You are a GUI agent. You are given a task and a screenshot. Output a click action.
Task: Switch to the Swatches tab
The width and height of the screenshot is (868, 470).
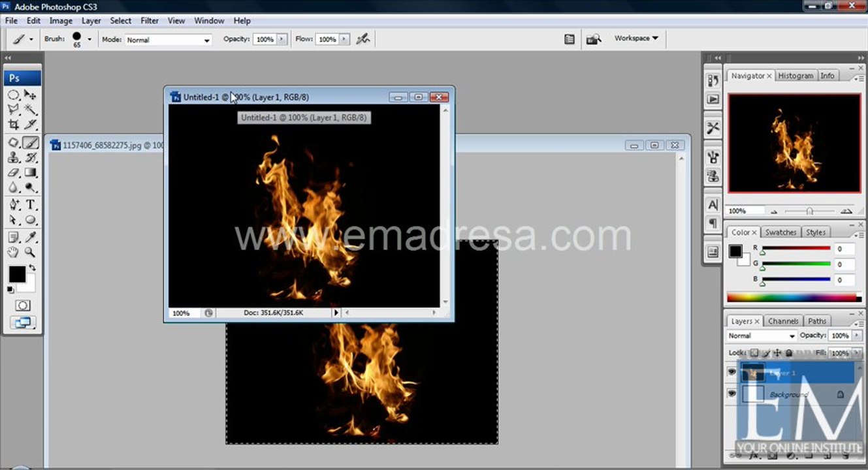780,232
